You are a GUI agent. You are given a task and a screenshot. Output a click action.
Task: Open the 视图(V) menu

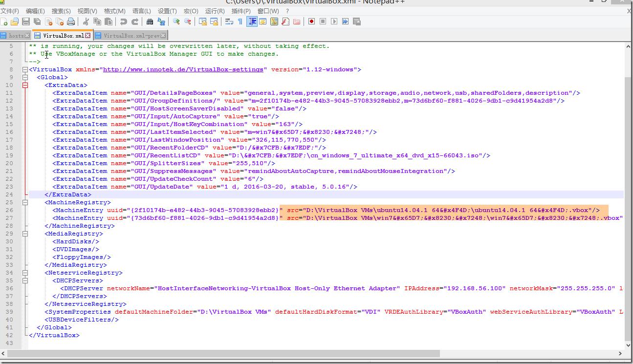[87, 11]
